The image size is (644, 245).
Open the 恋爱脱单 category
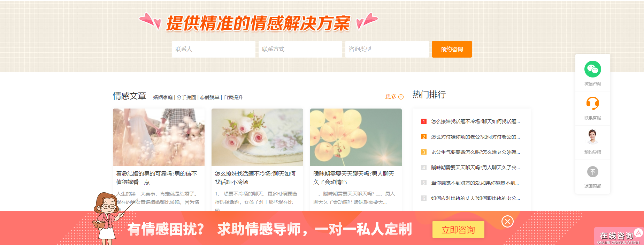209,97
